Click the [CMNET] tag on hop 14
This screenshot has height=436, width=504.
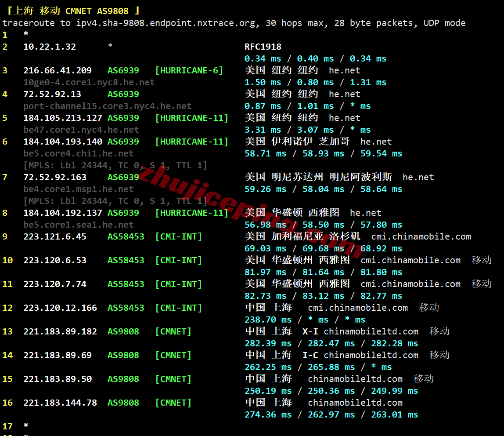173,355
